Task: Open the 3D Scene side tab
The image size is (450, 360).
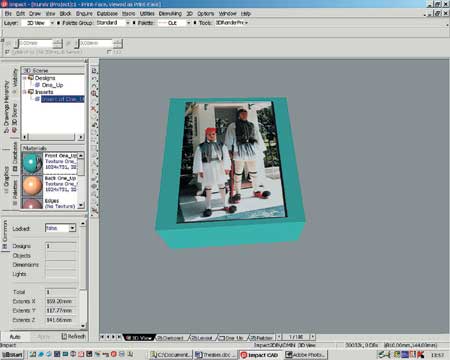Action: [x=14, y=118]
